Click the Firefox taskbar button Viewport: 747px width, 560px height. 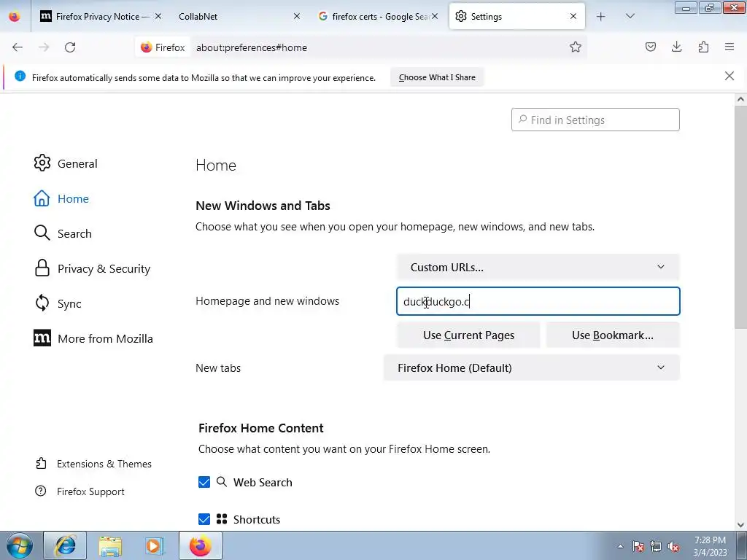(200, 545)
